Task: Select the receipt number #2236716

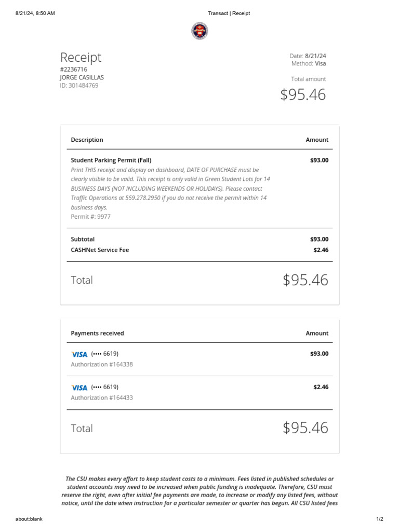Action: pos(74,69)
